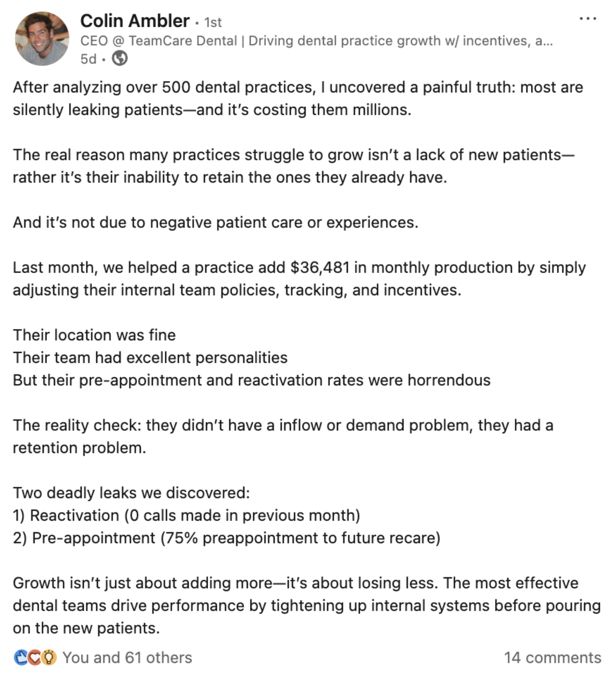This screenshot has width=616, height=674.
Task: Click the globe public visibility icon
Action: [120, 58]
